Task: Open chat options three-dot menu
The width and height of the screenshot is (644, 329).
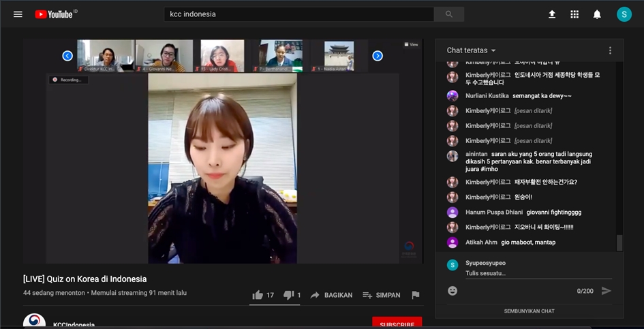Action: [x=610, y=50]
